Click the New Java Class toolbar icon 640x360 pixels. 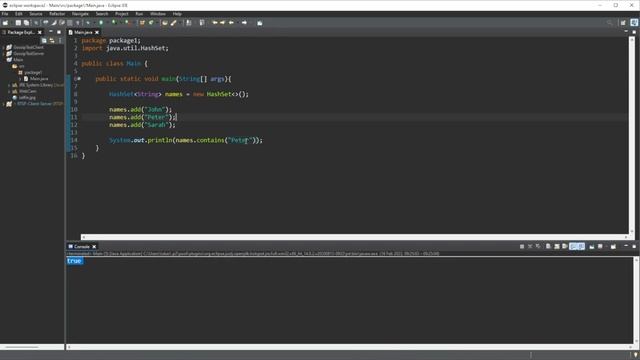(151, 23)
